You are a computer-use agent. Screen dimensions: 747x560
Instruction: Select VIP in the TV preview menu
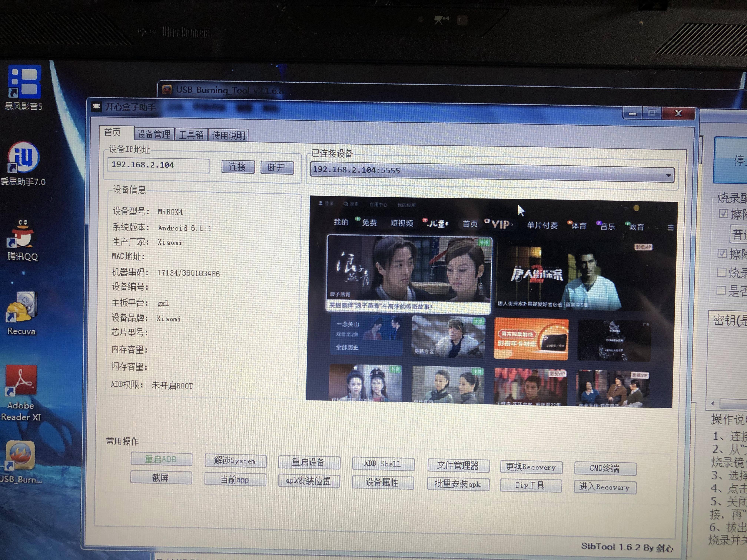500,224
